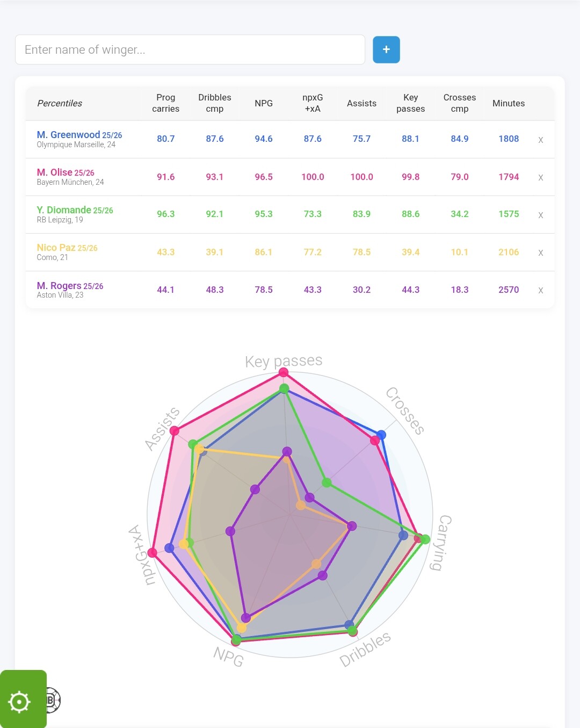Open M. Greenwood 25/26 player link
Viewport: 580px width, 728px height.
pos(79,135)
